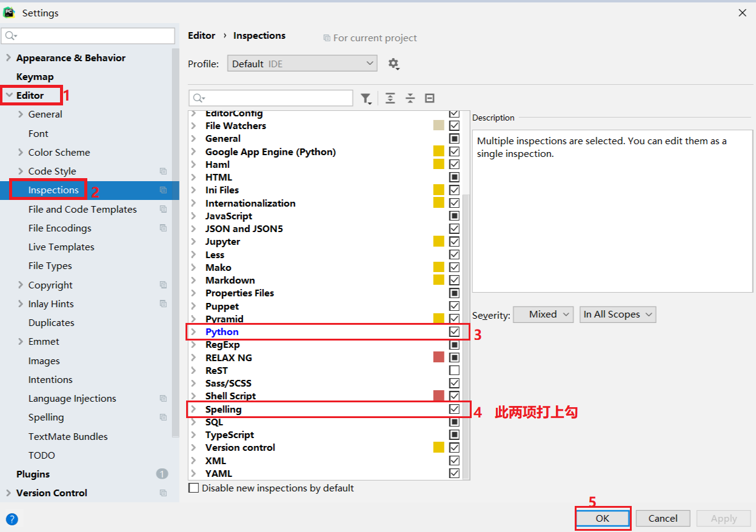
Task: Check Disable new inspections by default
Action: (x=194, y=487)
